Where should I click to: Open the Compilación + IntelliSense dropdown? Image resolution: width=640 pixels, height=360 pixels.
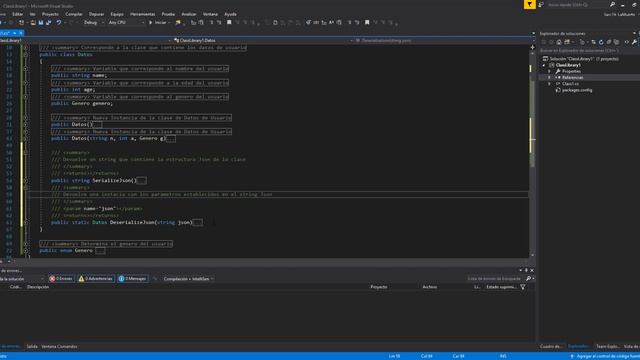coord(188,279)
